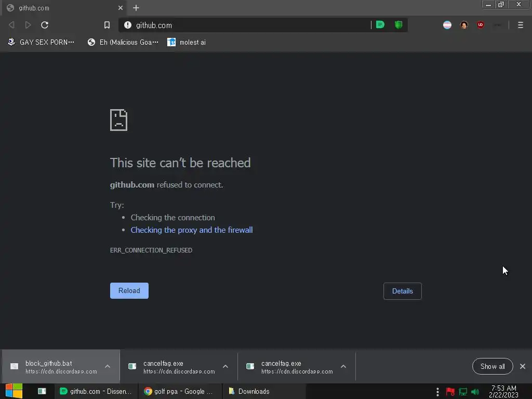
Task: Click the taskbar pinned app icon beside Start
Action: click(x=42, y=391)
